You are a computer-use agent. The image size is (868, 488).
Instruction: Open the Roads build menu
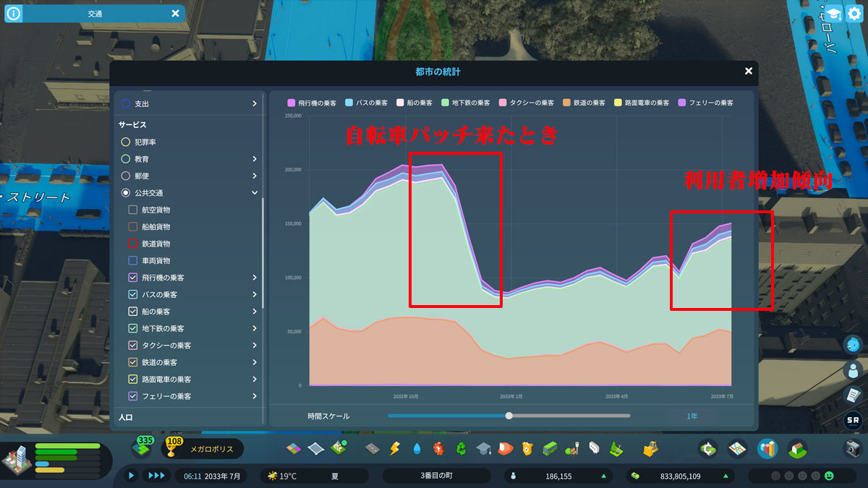pyautogui.click(x=372, y=449)
